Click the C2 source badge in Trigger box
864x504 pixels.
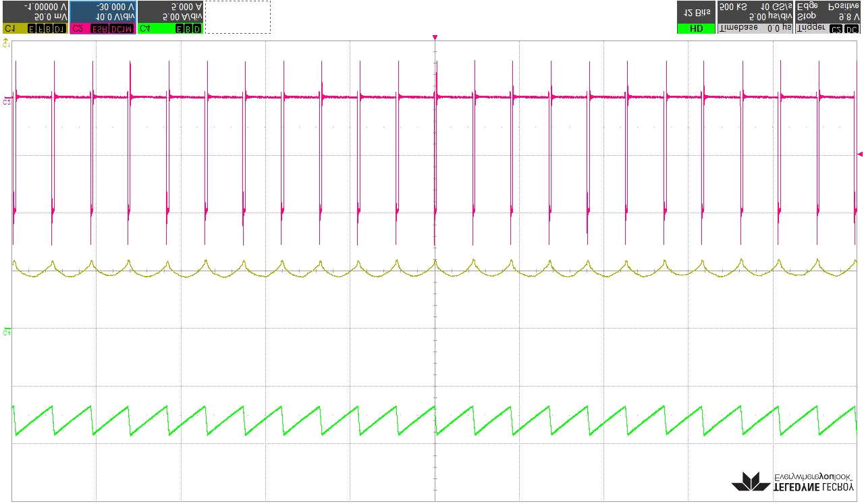(836, 29)
